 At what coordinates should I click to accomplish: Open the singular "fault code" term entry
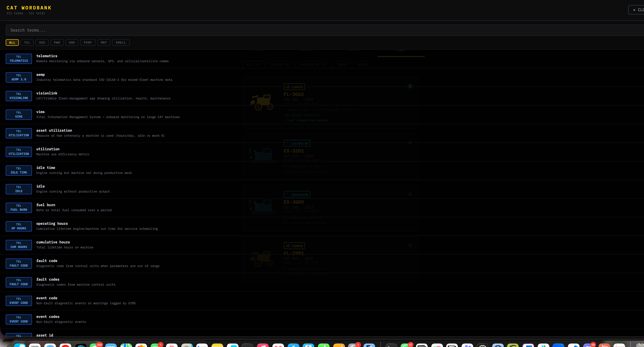(x=47, y=261)
